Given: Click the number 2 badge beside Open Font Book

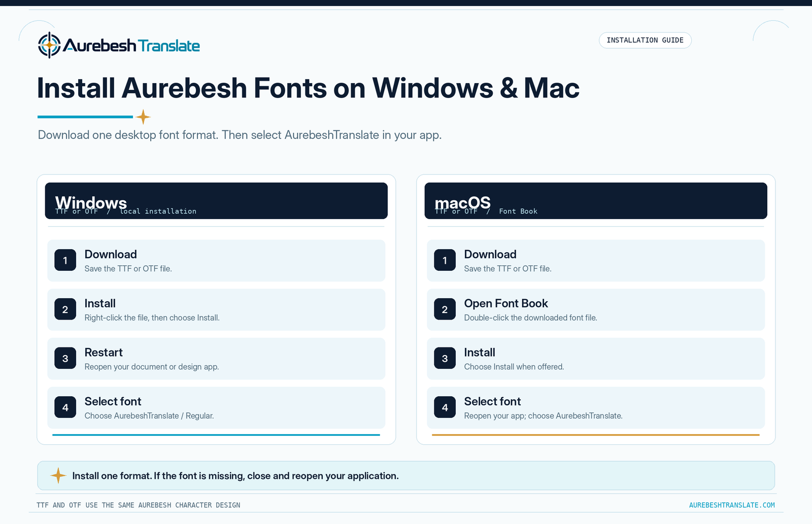Looking at the screenshot, I should click(x=445, y=309).
